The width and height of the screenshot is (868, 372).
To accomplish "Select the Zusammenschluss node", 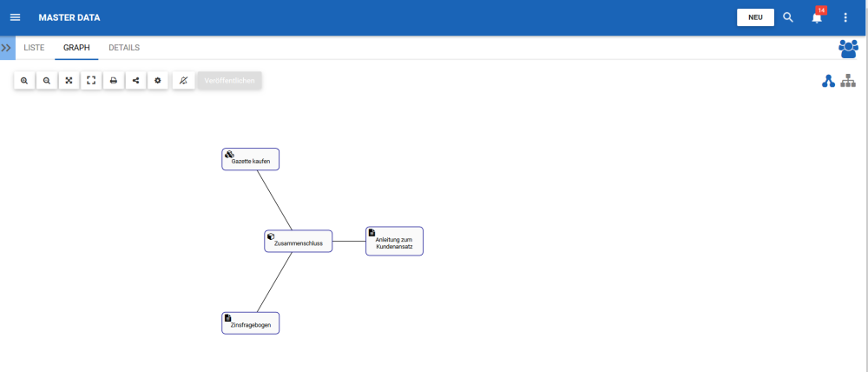I will [299, 241].
